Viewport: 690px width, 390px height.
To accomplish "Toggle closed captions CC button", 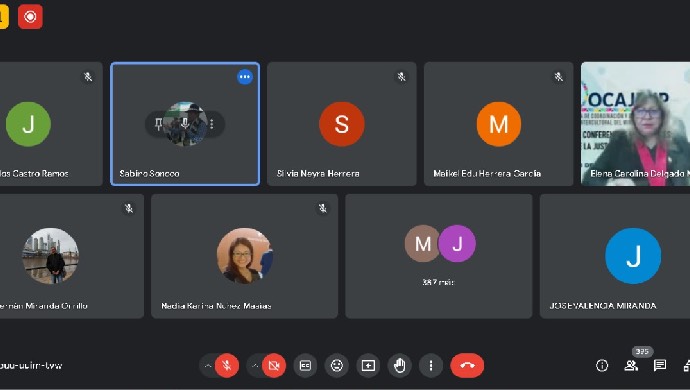I will pyautogui.click(x=305, y=365).
